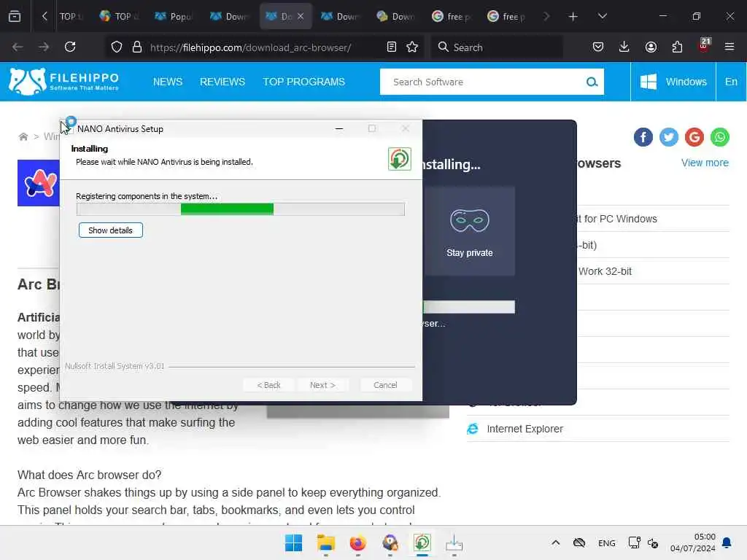Share via Google icon

tap(694, 137)
